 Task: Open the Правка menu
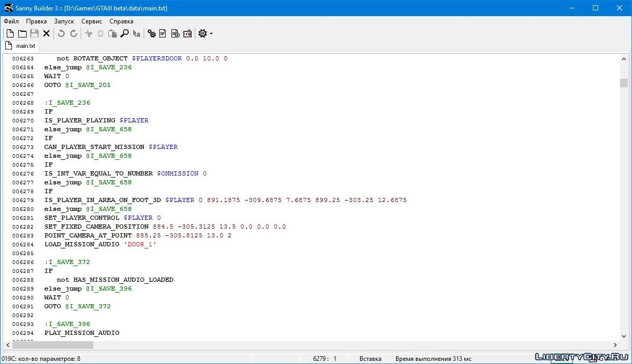[x=36, y=21]
